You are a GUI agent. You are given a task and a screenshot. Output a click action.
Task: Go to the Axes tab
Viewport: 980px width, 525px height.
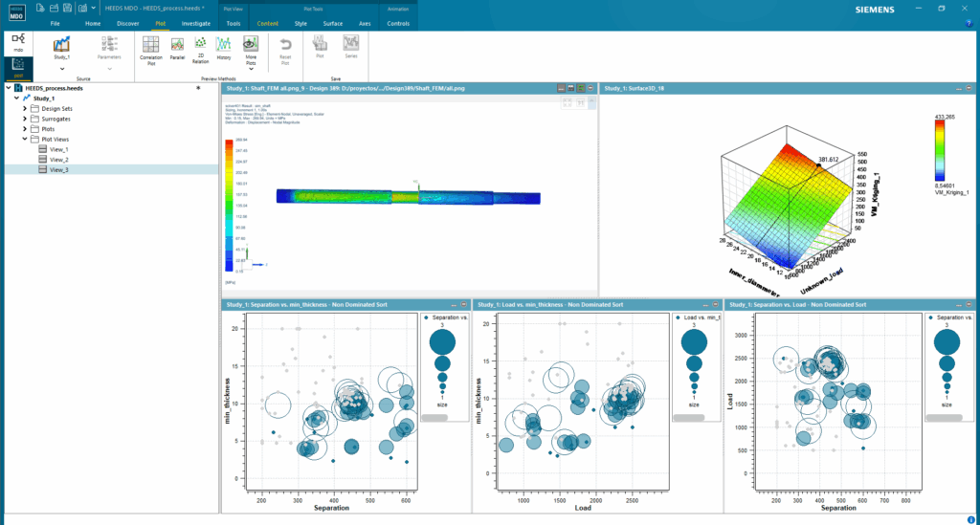[x=365, y=22]
